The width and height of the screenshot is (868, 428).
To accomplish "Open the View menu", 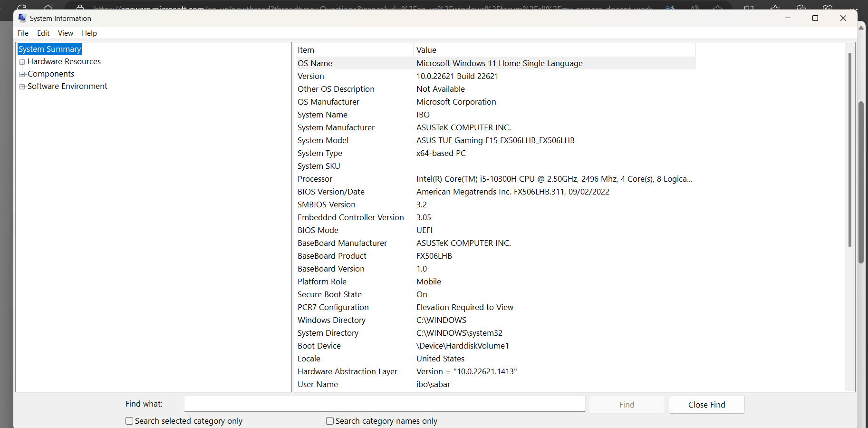I will pos(66,33).
